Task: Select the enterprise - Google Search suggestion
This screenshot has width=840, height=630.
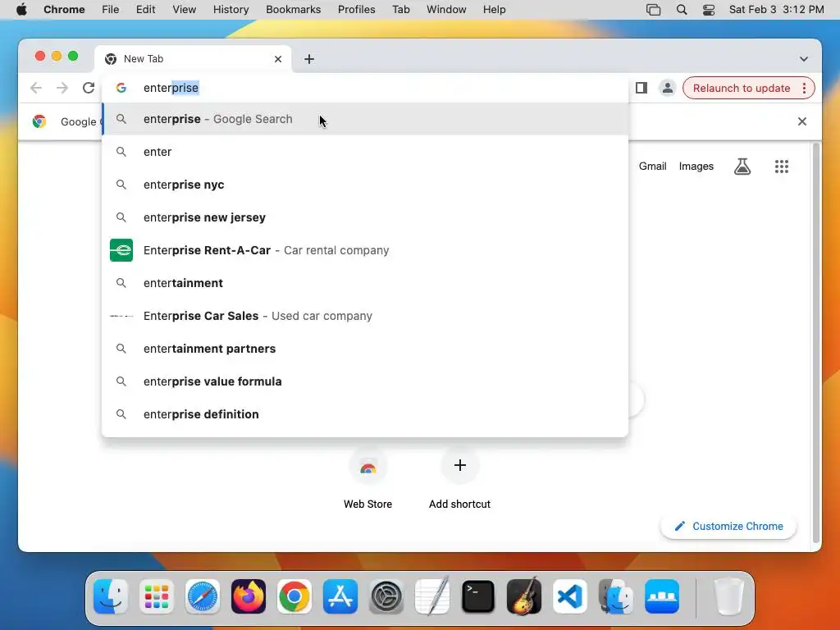Action: coord(365,119)
